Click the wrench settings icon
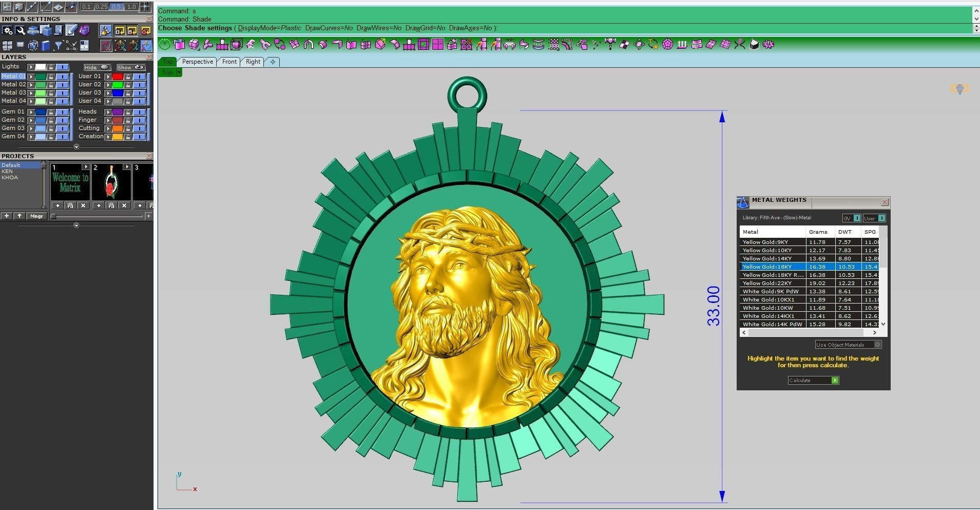Image resolution: width=980 pixels, height=510 pixels. coord(20,30)
